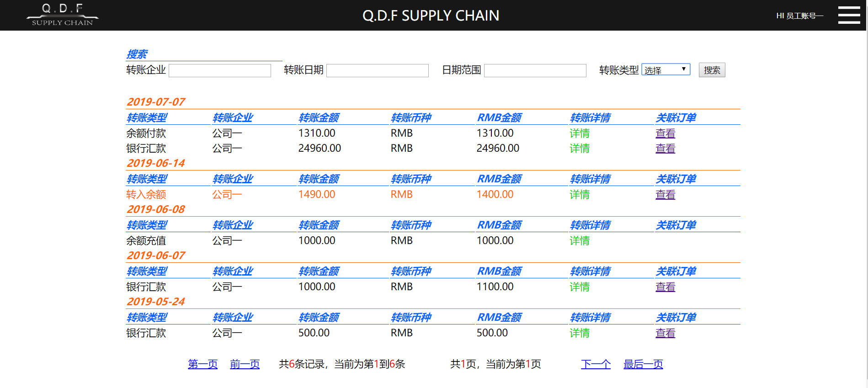Focus the 转账企业 input field
Image resolution: width=868 pixels, height=388 pixels.
[x=220, y=70]
